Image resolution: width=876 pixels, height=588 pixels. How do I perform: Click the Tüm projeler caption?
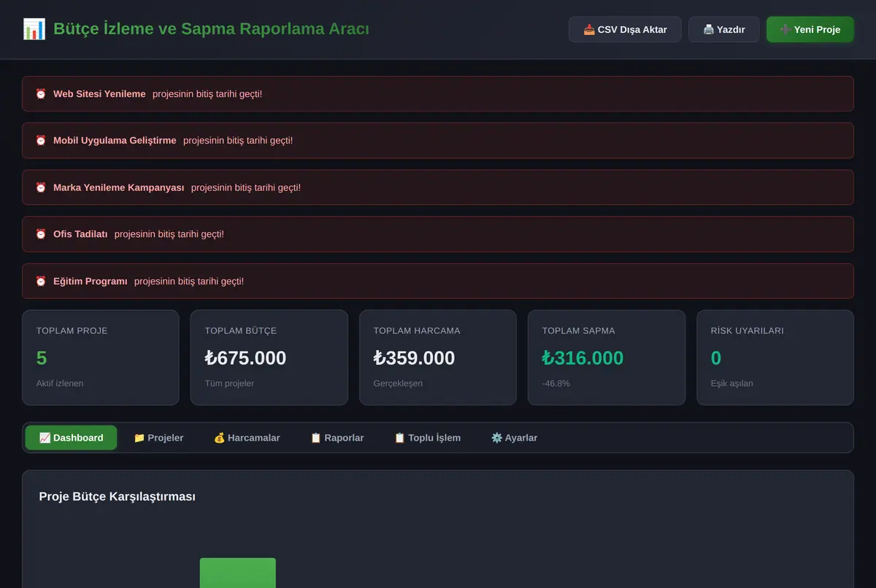[229, 383]
